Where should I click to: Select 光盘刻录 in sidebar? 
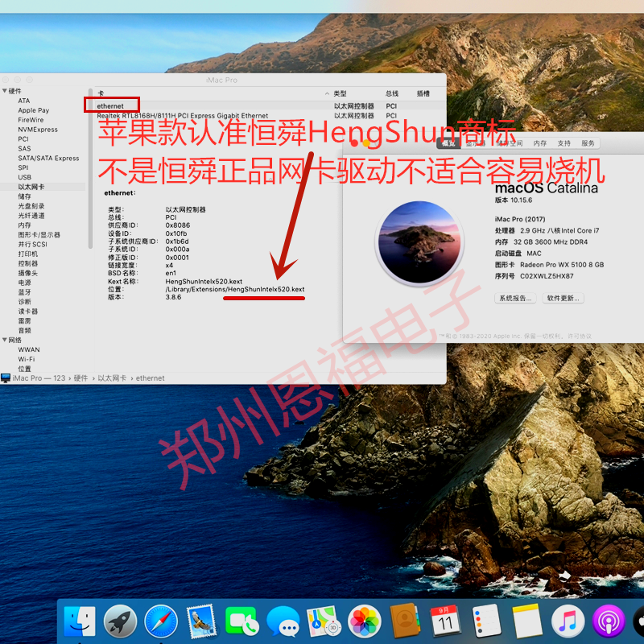tap(31, 206)
